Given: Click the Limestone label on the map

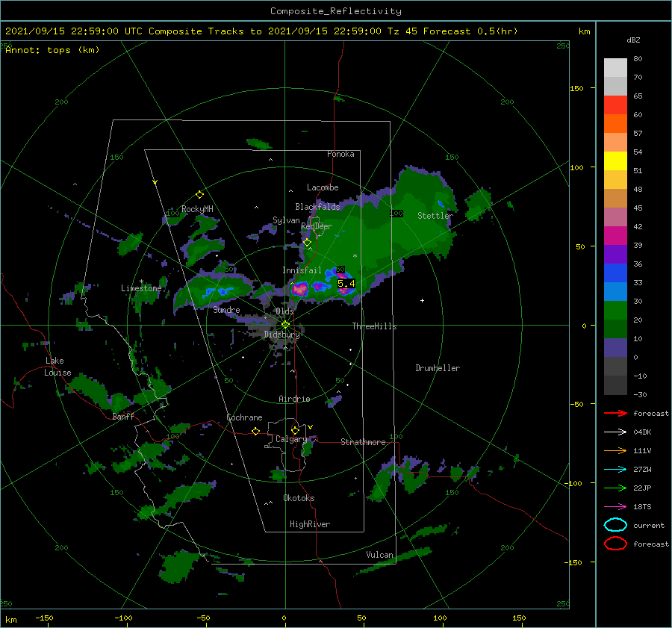Looking at the screenshot, I should pos(141,288).
